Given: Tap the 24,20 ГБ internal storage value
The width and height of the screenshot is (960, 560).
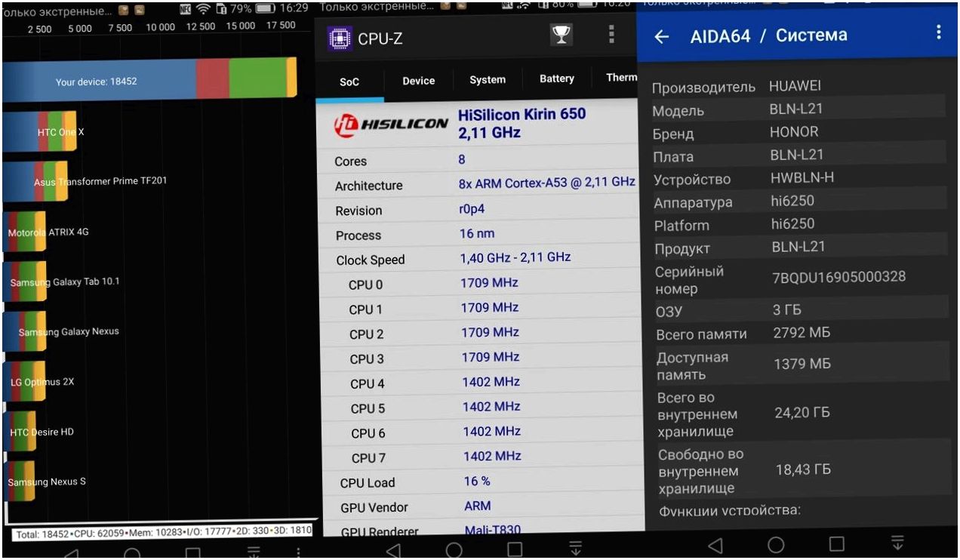Looking at the screenshot, I should pyautogui.click(x=802, y=413).
